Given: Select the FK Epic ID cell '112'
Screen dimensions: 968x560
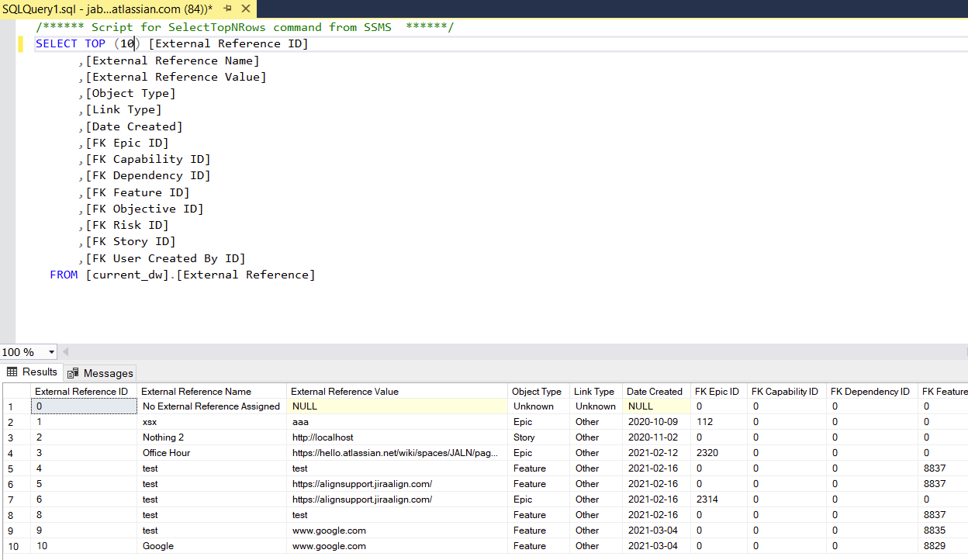Looking at the screenshot, I should [718, 422].
